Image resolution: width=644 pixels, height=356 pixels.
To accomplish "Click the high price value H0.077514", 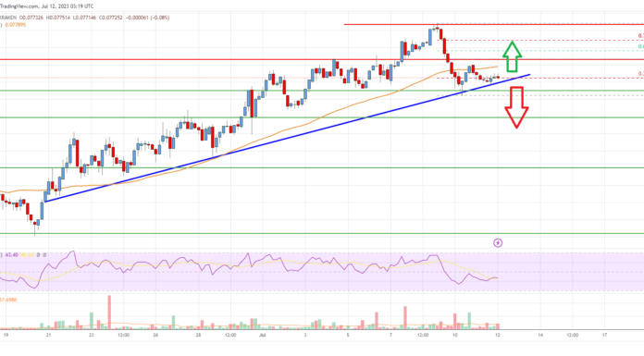I will (58, 18).
